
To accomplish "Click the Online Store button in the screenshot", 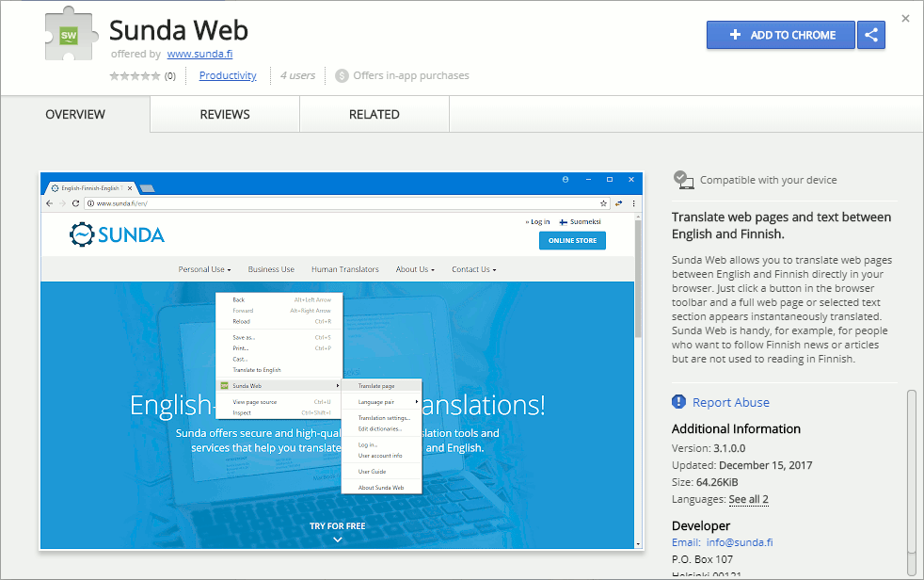I will [572, 240].
